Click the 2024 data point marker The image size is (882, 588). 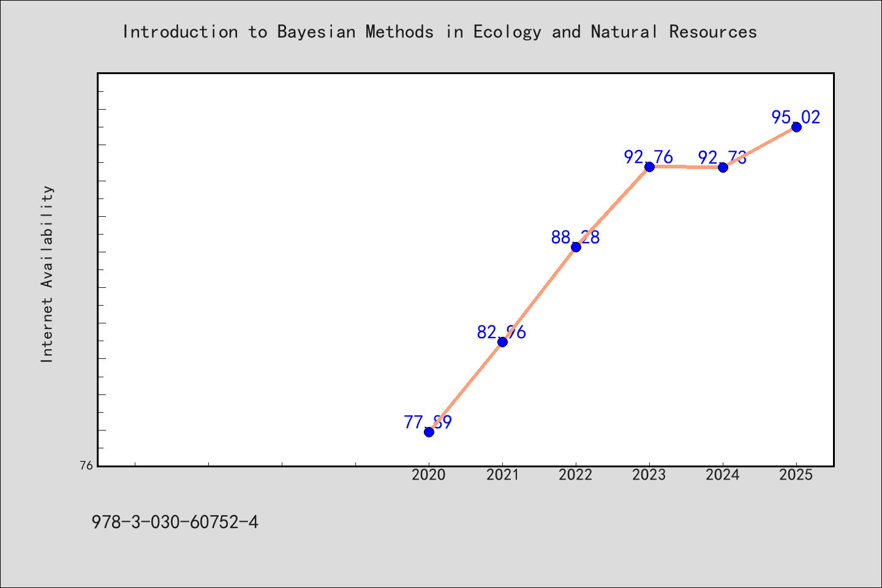(723, 167)
